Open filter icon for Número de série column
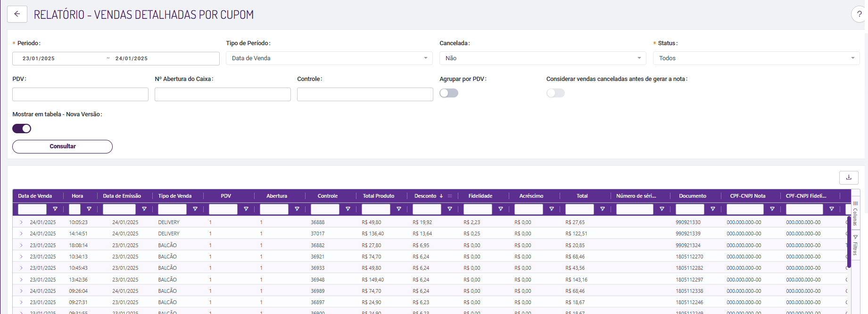 tap(662, 209)
